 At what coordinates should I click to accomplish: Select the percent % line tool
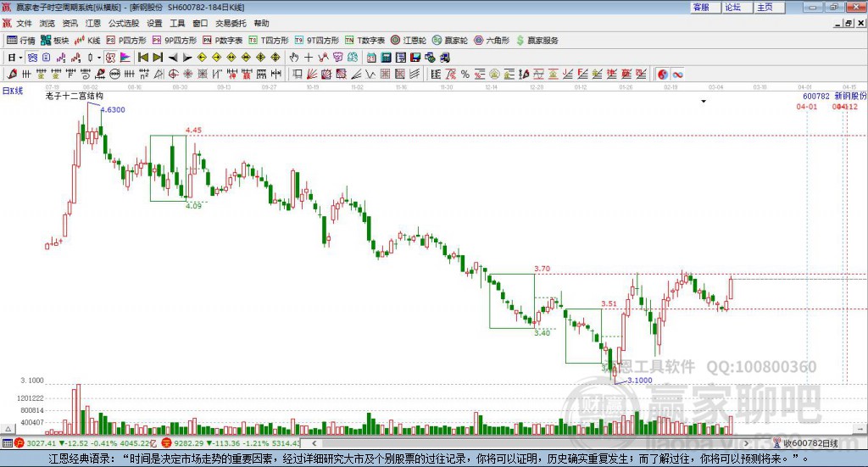point(465,74)
